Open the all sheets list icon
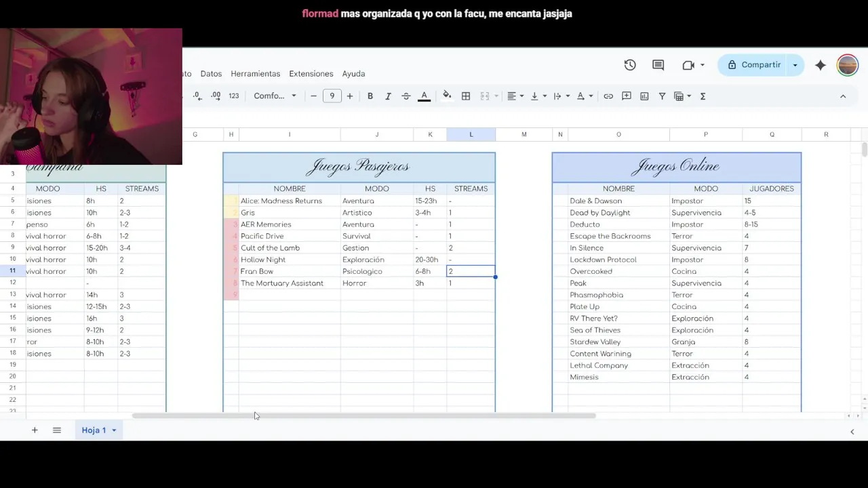 [x=57, y=430]
